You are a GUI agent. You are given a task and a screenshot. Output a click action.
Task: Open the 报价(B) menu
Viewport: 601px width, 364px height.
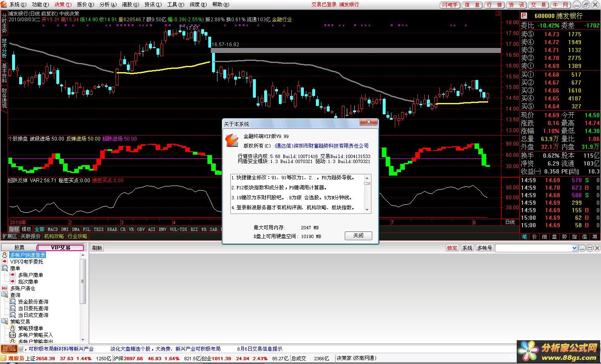tap(85, 5)
